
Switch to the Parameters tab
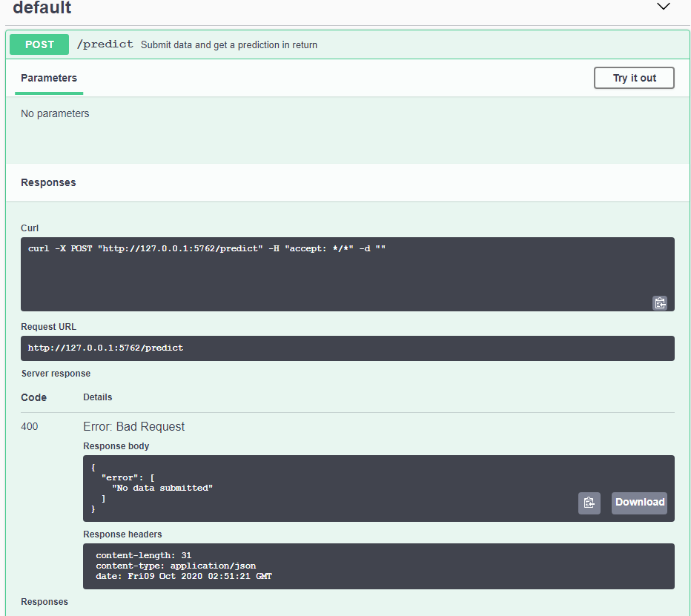pos(48,78)
